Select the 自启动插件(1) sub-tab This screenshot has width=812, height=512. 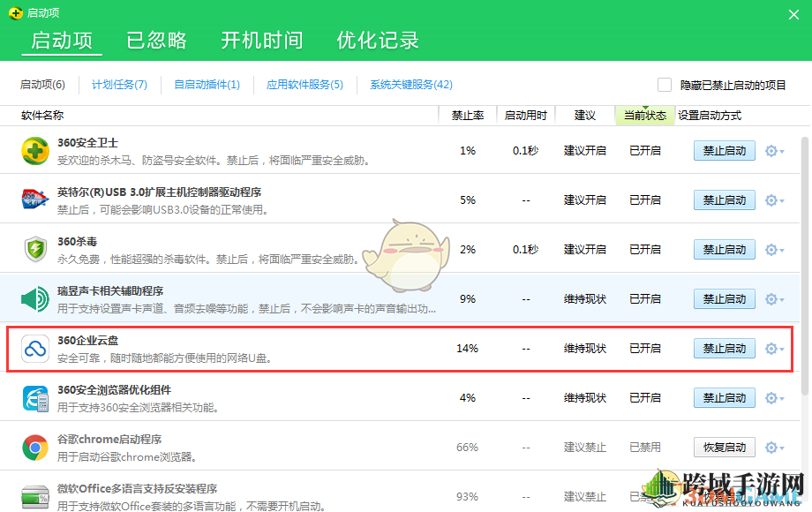[207, 85]
